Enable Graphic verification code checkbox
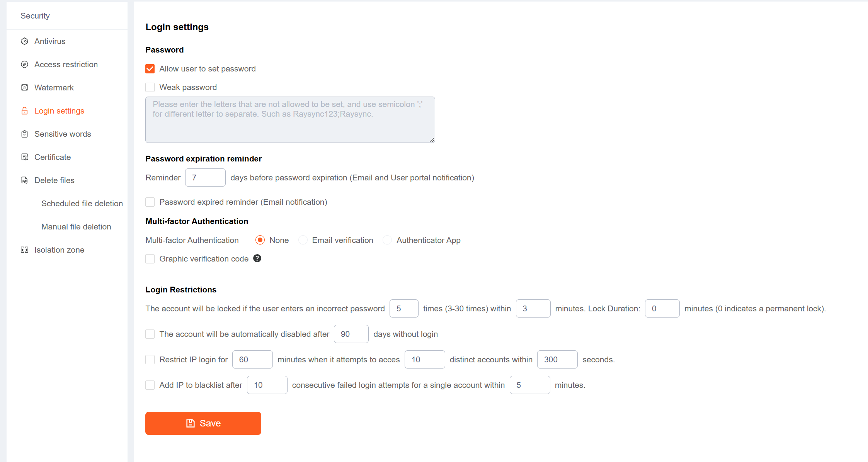 (150, 259)
